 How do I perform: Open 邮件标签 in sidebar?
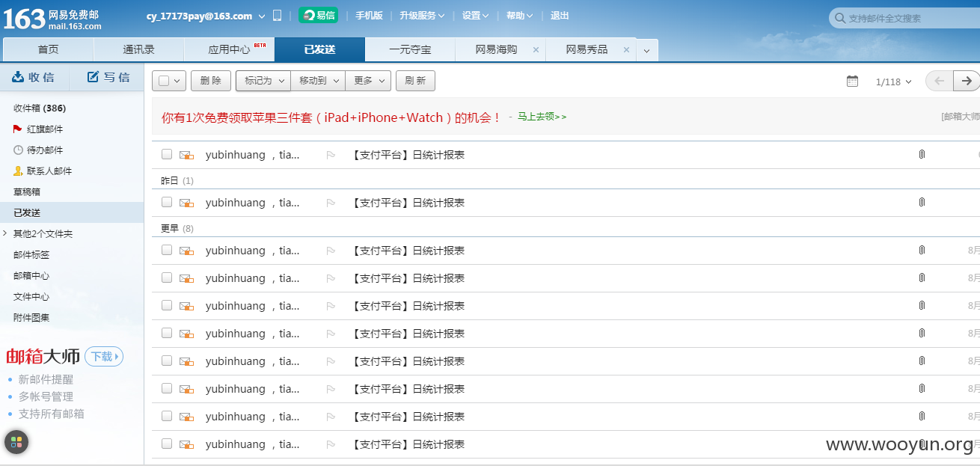coord(31,255)
